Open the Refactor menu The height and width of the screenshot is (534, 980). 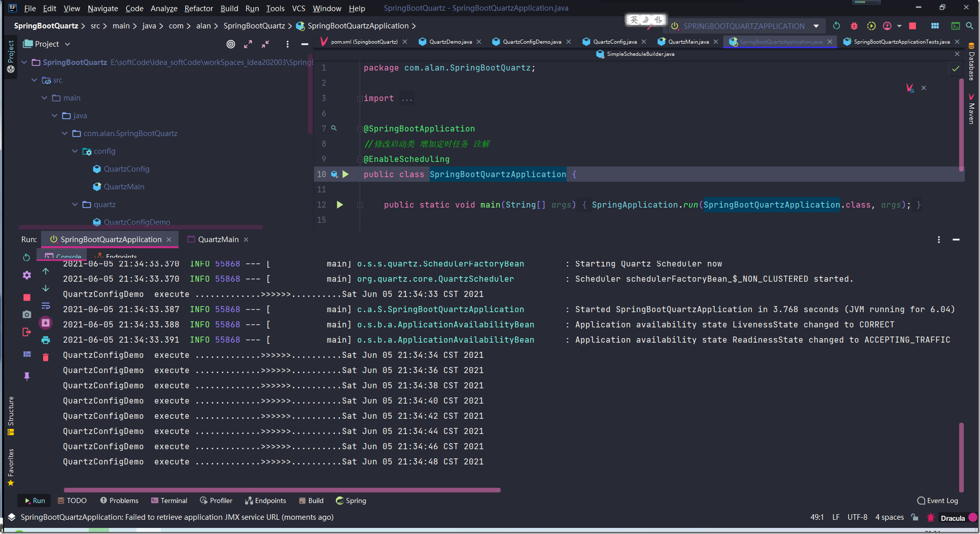tap(198, 8)
